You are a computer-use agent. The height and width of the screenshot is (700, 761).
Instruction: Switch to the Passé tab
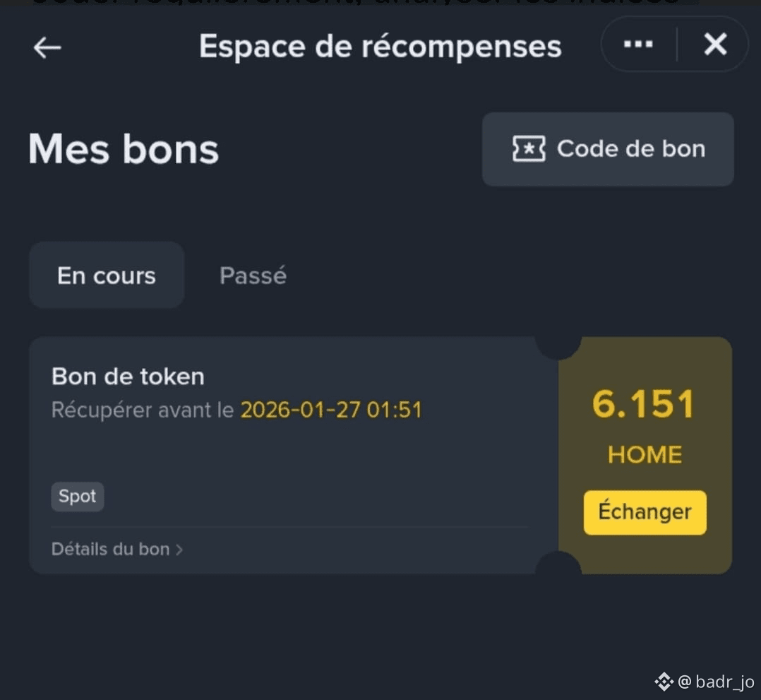(x=252, y=275)
